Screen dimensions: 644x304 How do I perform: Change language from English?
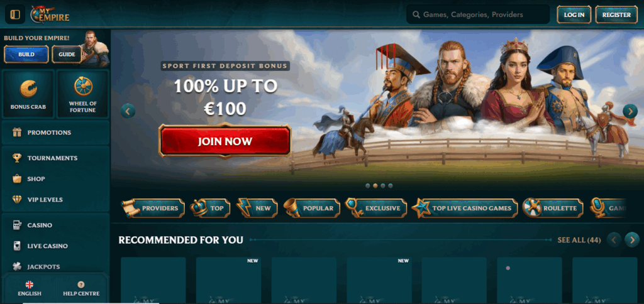[x=30, y=289]
